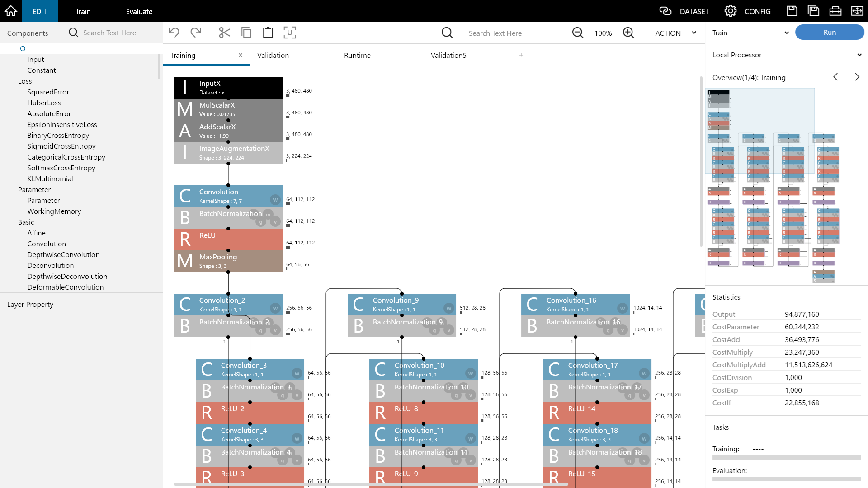Select SoftmaxCrossEntropy component
Viewport: 868px width, 488px height.
(x=61, y=168)
